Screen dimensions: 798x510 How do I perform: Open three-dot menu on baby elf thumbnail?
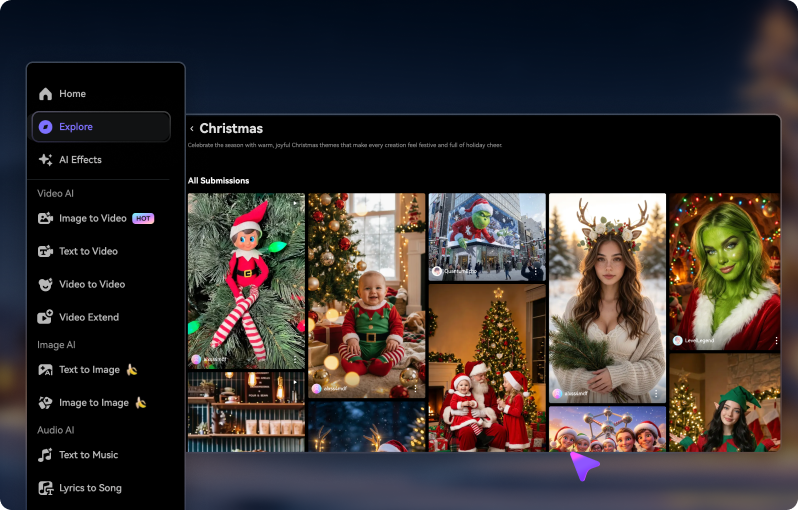click(x=415, y=388)
